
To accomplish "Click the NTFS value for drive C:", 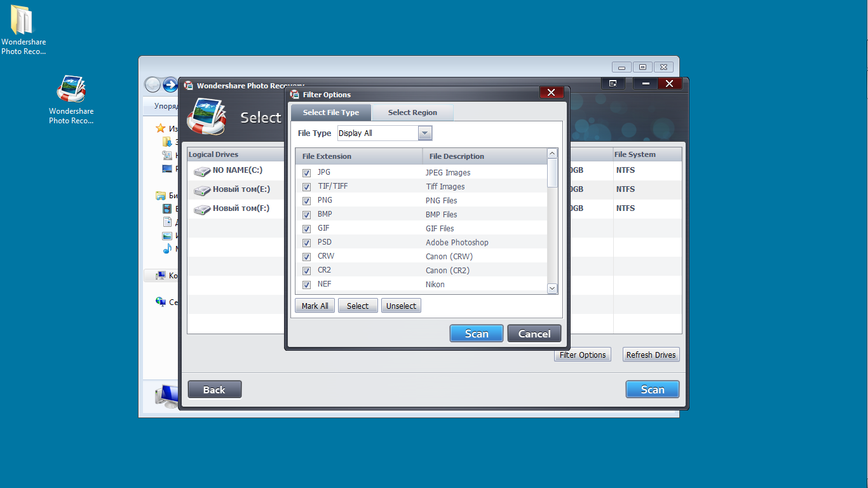I will (x=625, y=170).
